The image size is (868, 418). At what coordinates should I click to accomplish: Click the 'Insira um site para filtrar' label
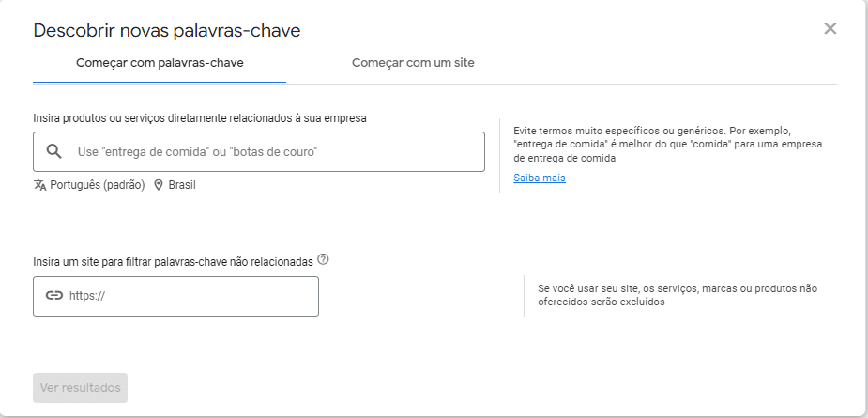tap(173, 260)
